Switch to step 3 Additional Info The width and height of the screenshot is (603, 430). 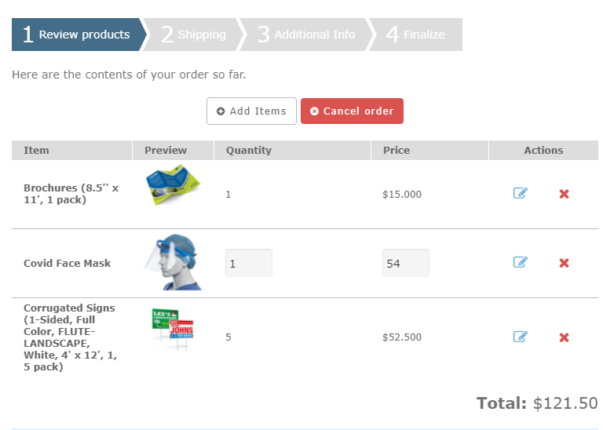[305, 35]
